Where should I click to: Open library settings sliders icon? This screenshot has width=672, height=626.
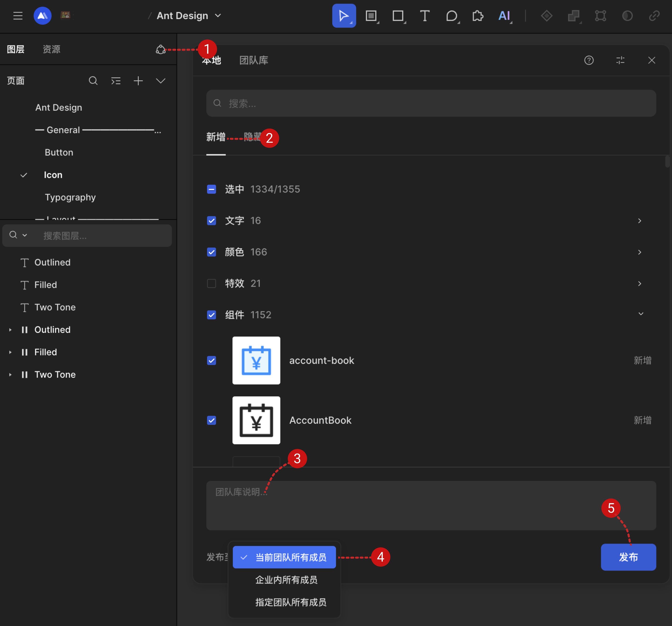click(x=620, y=60)
